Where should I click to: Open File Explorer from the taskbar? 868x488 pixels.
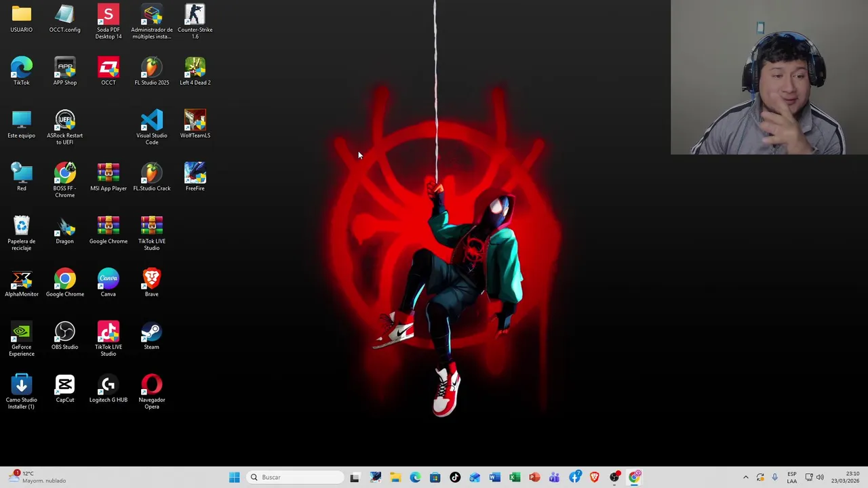pyautogui.click(x=395, y=477)
